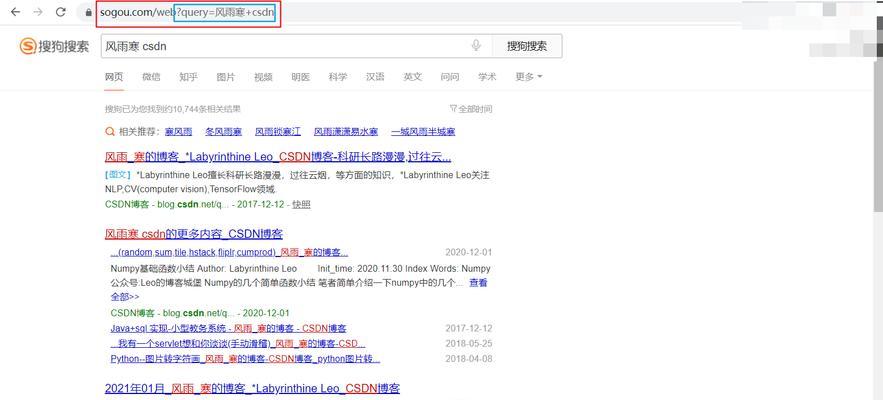The image size is (883, 400).
Task: Click green URL line ending 2020-12-01
Action: click(x=200, y=313)
